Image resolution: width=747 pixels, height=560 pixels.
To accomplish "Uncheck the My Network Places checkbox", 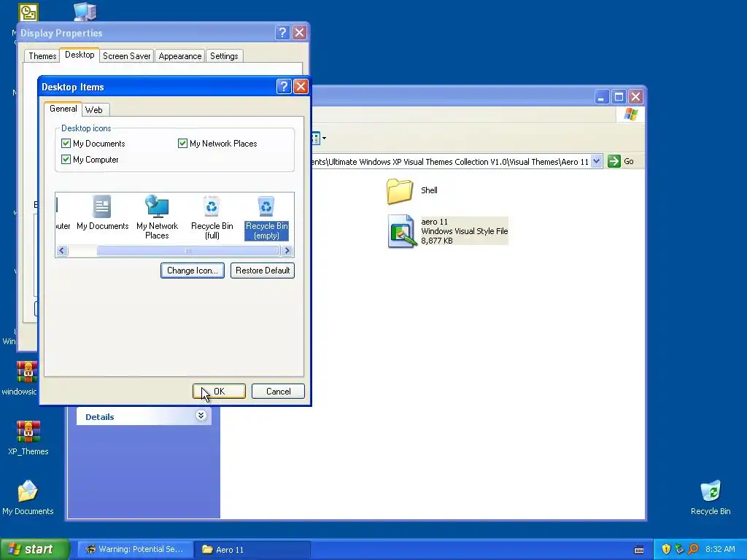I will tap(182, 144).
